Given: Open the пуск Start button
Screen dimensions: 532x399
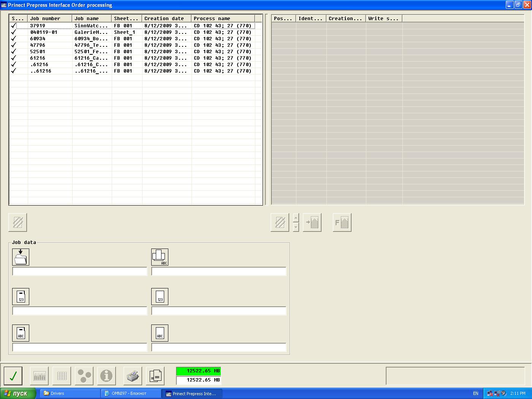Looking at the screenshot, I should click(18, 393).
